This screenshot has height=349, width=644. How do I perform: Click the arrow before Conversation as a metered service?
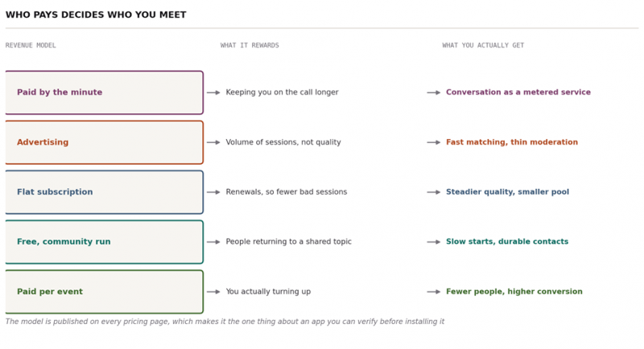pos(434,92)
